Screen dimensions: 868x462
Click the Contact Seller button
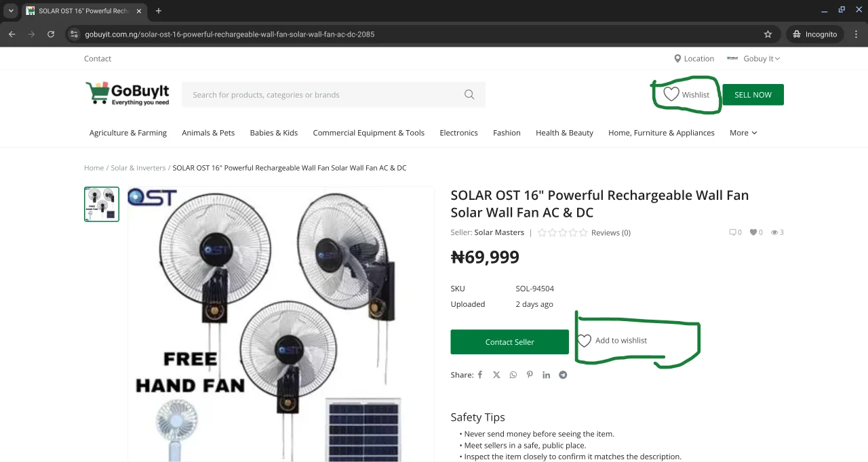(x=509, y=342)
